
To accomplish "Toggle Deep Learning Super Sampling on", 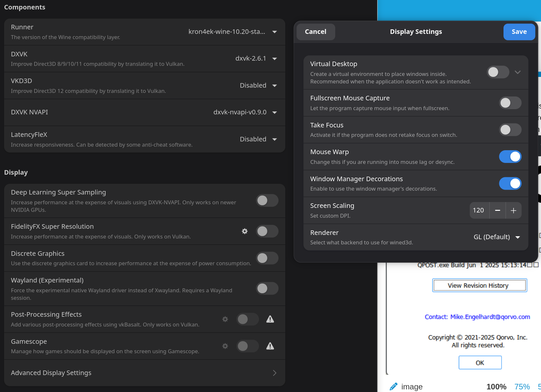I will [267, 200].
